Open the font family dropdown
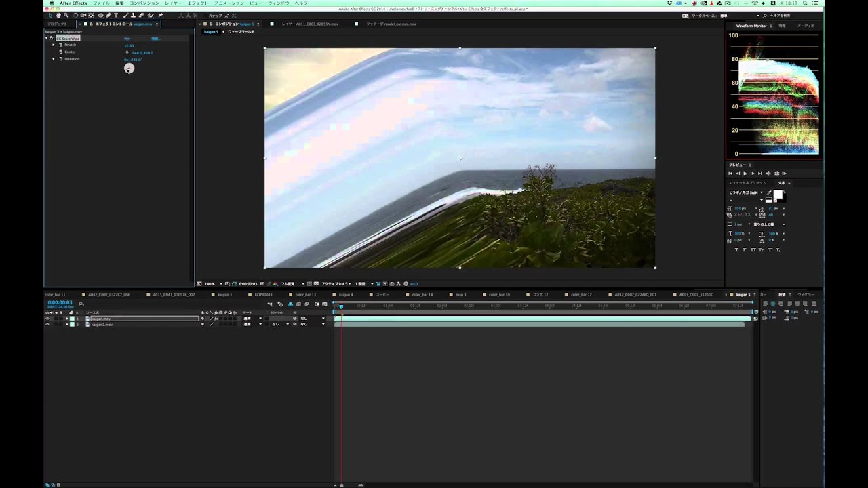This screenshot has width=868, height=488. (746, 192)
